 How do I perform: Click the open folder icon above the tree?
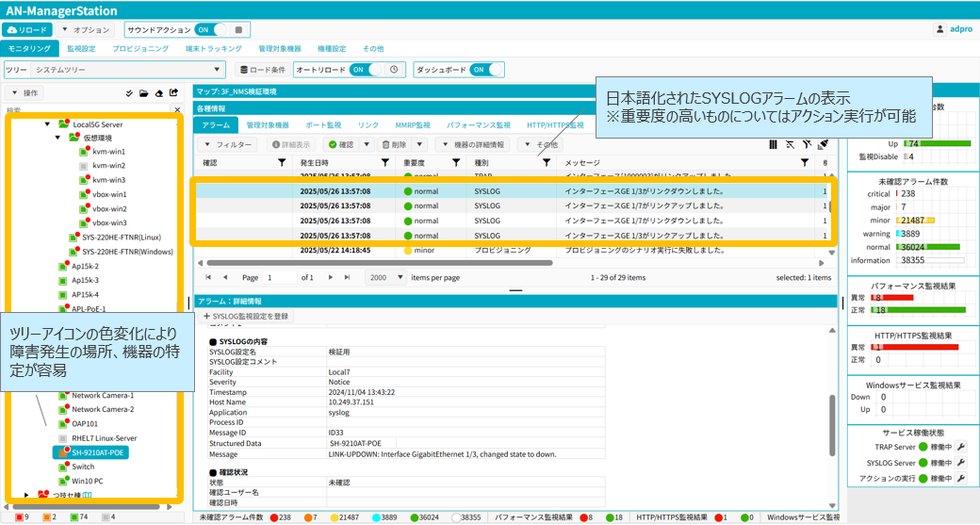click(x=143, y=93)
